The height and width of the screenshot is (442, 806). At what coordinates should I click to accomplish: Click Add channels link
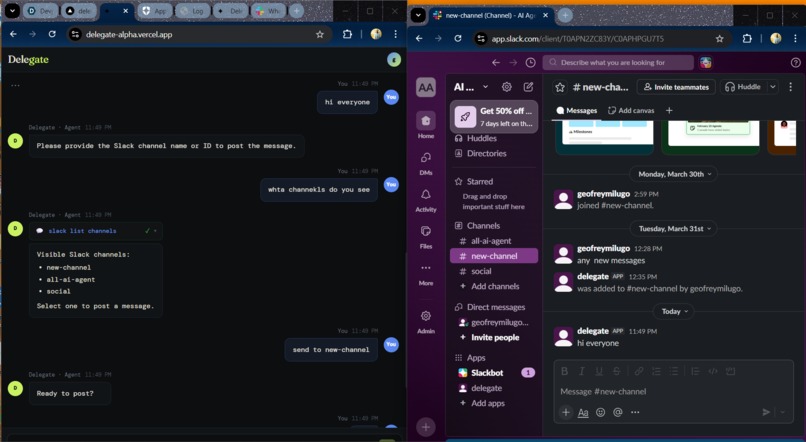pyautogui.click(x=494, y=286)
